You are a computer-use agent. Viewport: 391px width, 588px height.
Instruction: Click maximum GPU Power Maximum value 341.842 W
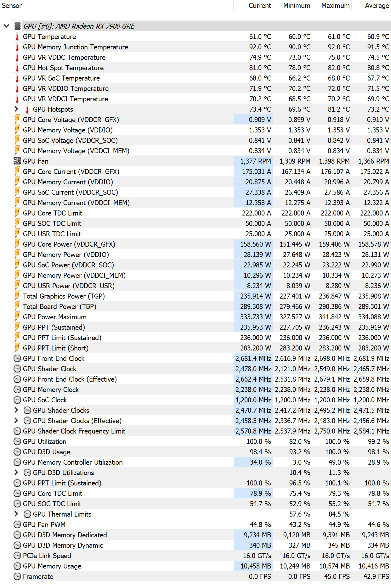334,317
